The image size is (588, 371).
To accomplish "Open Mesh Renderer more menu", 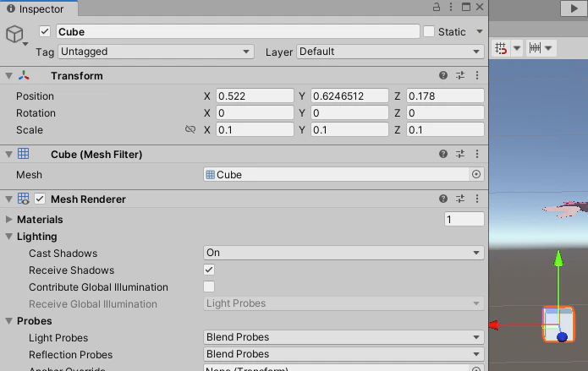I will pyautogui.click(x=477, y=199).
